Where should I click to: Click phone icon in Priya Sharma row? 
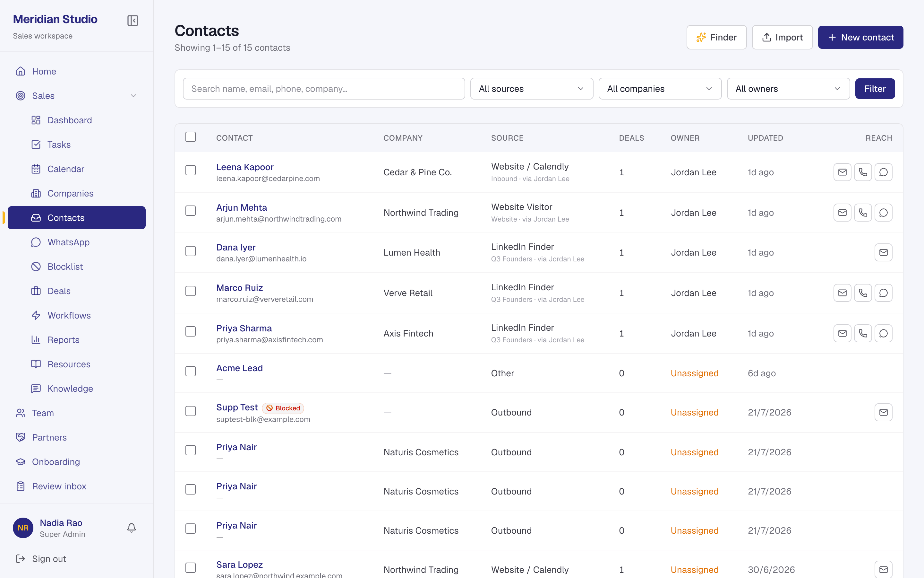pos(863,333)
